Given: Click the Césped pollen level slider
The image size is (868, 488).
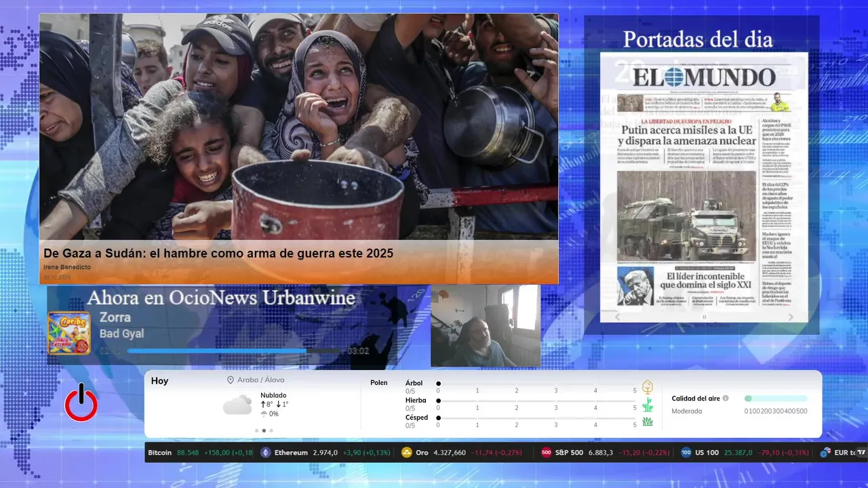Looking at the screenshot, I should (x=537, y=418).
